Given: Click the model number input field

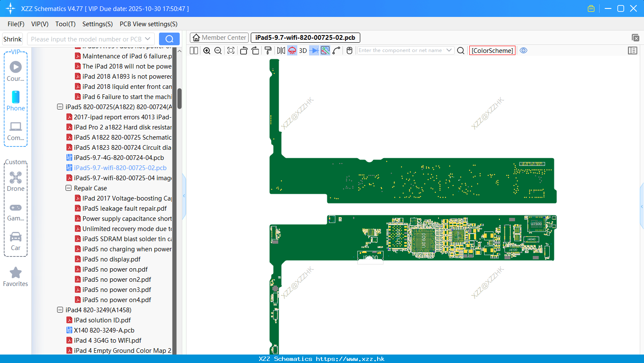Looking at the screenshot, I should pyautogui.click(x=86, y=39).
